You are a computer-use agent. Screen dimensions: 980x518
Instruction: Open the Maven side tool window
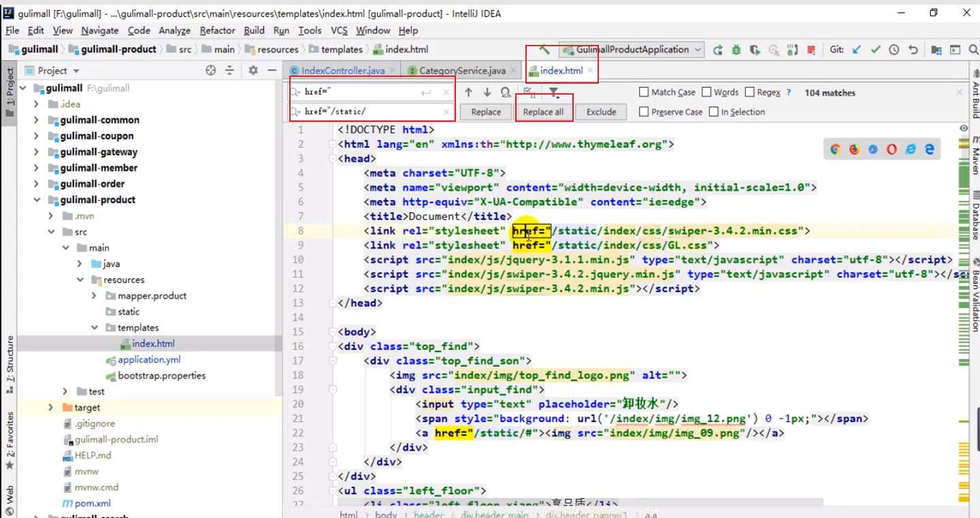974,156
